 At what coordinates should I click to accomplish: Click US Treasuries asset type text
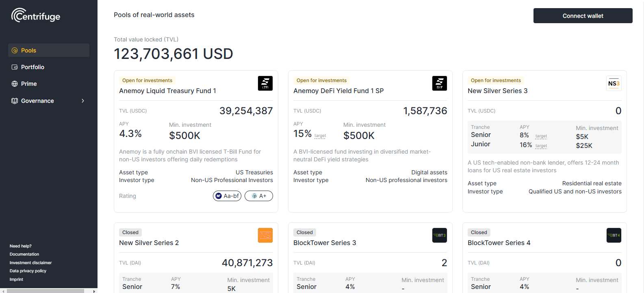(254, 172)
